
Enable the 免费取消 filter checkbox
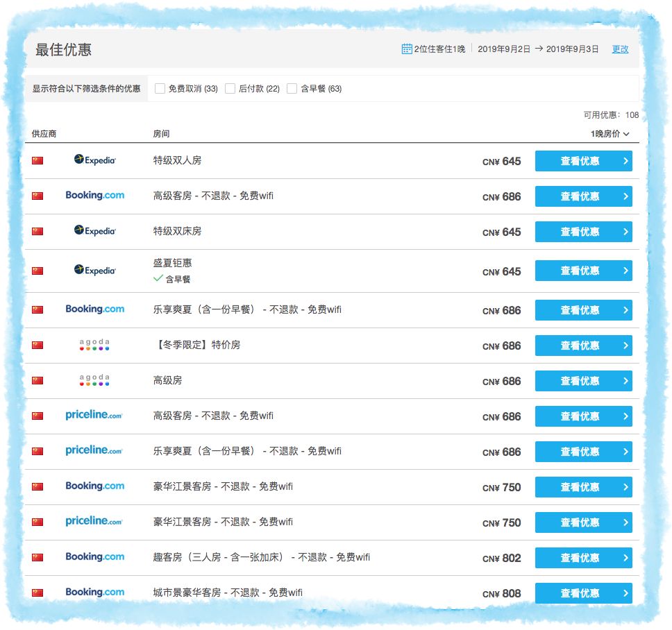click(x=160, y=88)
